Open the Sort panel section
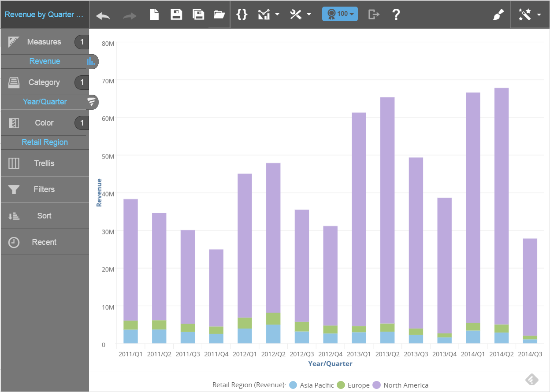 pyautogui.click(x=44, y=216)
